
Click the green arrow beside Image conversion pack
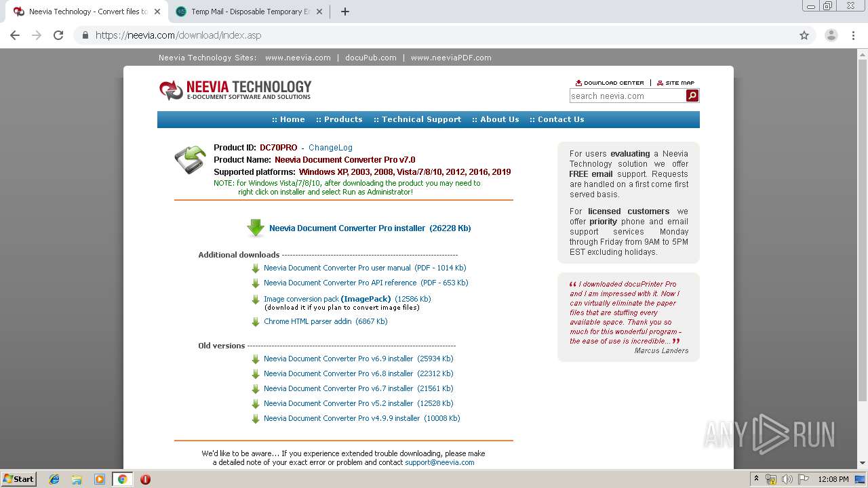pyautogui.click(x=256, y=300)
